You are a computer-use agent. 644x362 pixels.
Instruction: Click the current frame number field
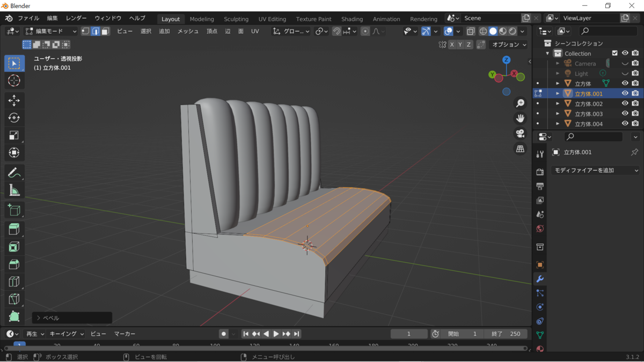click(409, 334)
